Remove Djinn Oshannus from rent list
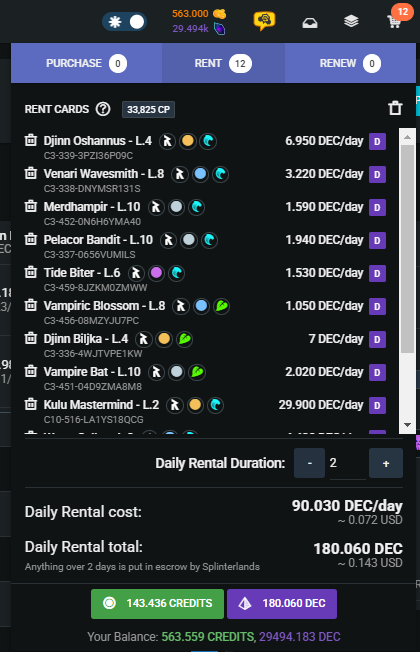The image size is (420, 652). [x=31, y=140]
